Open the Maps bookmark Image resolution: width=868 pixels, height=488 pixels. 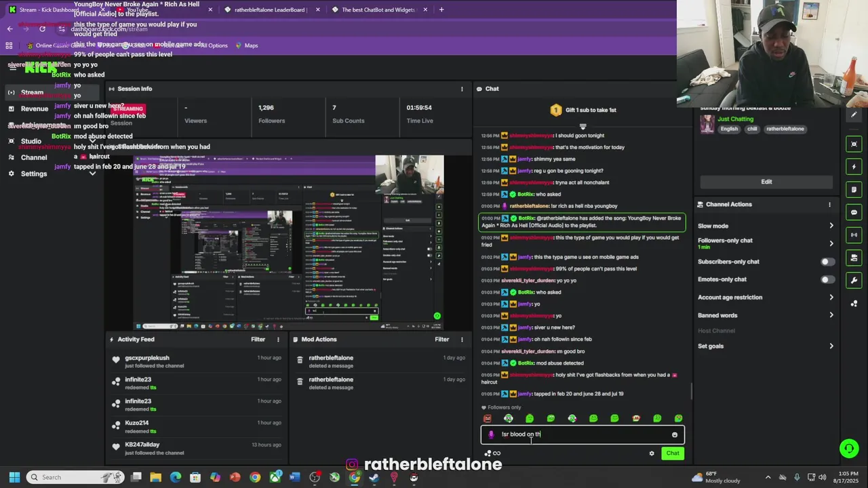pyautogui.click(x=247, y=45)
